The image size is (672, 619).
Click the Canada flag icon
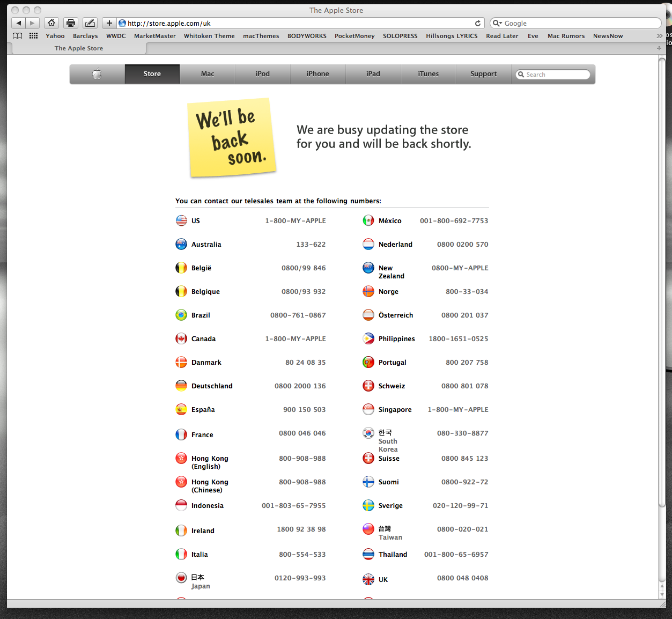click(181, 338)
